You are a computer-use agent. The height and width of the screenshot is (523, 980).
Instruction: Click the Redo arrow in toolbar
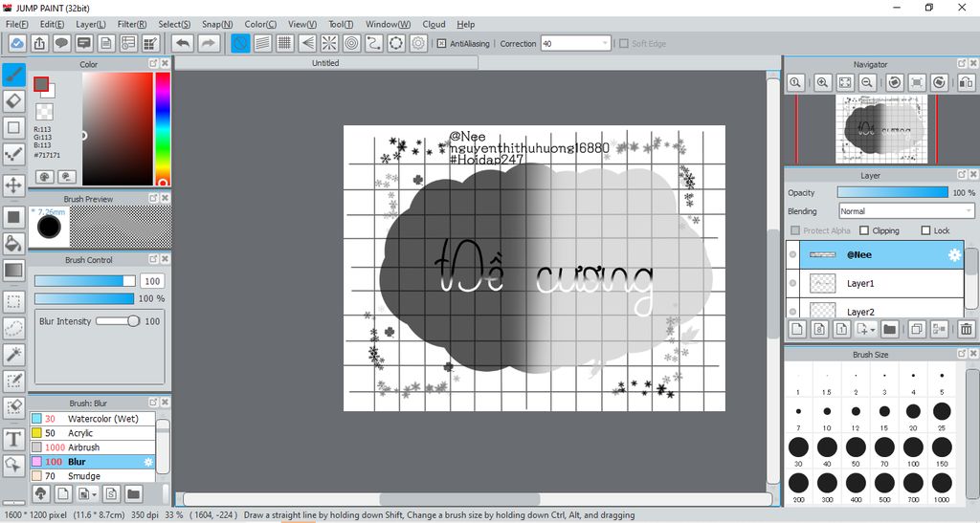pos(209,43)
